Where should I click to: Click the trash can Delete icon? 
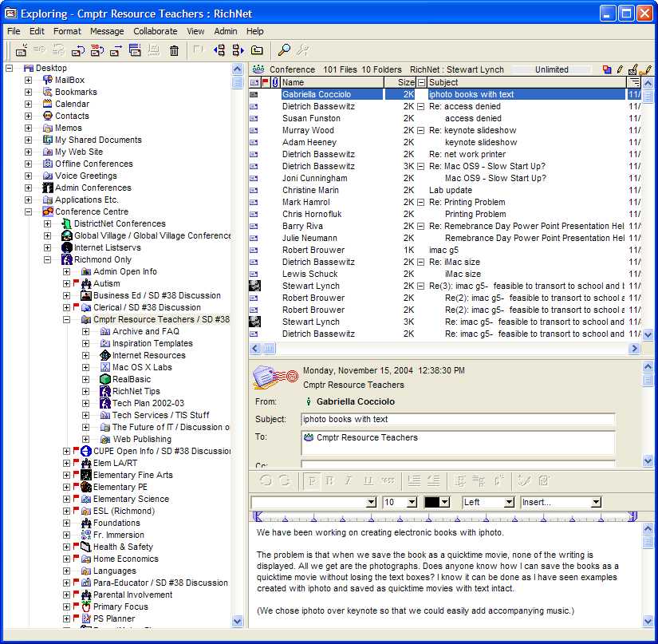point(174,50)
